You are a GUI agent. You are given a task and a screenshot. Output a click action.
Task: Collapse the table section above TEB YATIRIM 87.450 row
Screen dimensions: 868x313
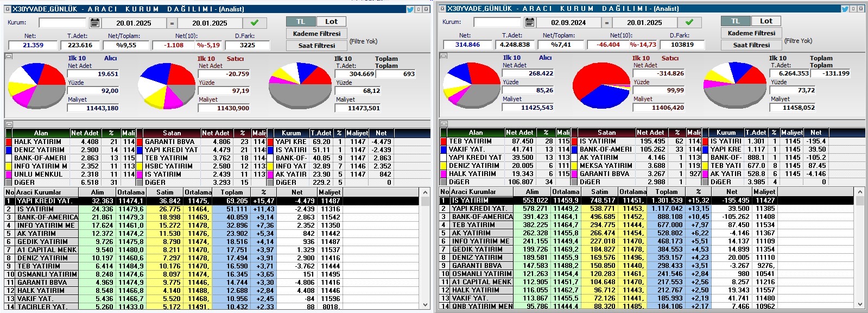tap(443, 124)
